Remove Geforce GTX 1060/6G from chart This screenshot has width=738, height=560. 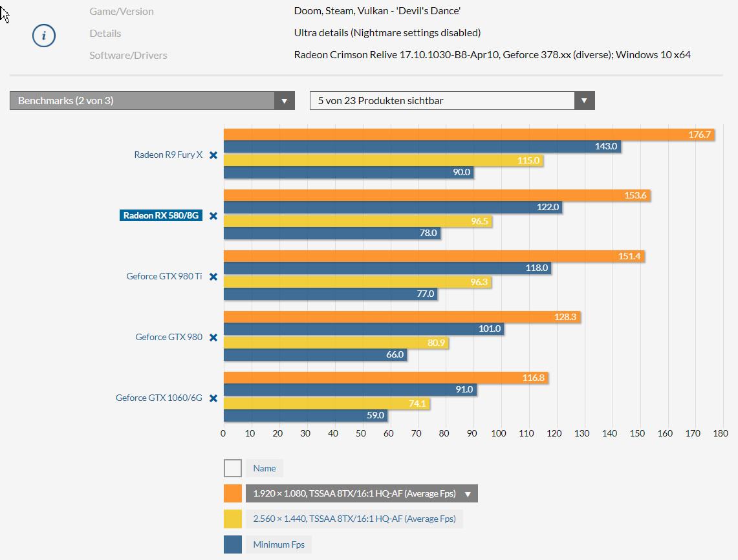[213, 398]
